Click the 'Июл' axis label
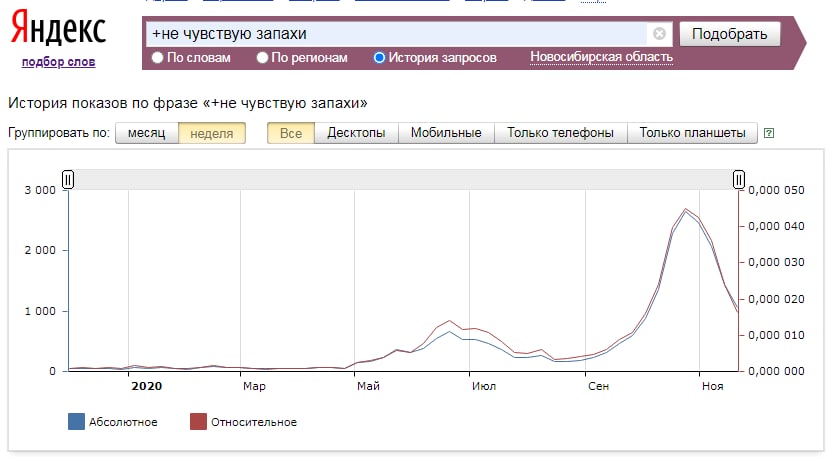Screen dimensions: 833x457 [x=483, y=386]
